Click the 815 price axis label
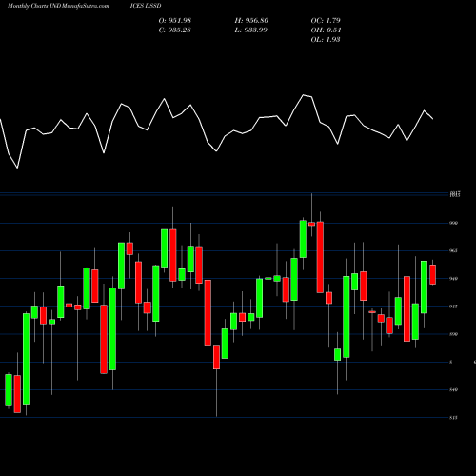Viewport: 476px width, 476px height. [x=453, y=418]
